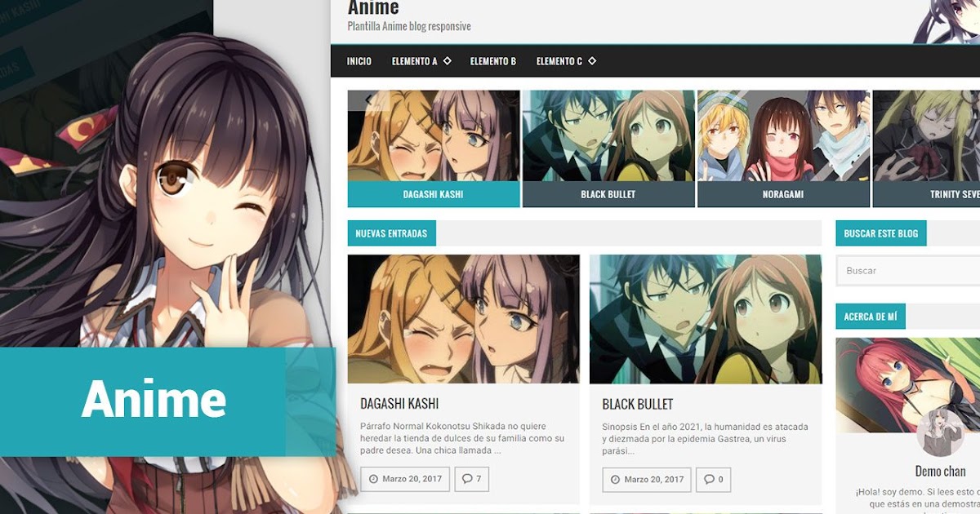The image size is (980, 514).
Task: Open the Dagashi Kashi post title link
Action: pos(400,403)
